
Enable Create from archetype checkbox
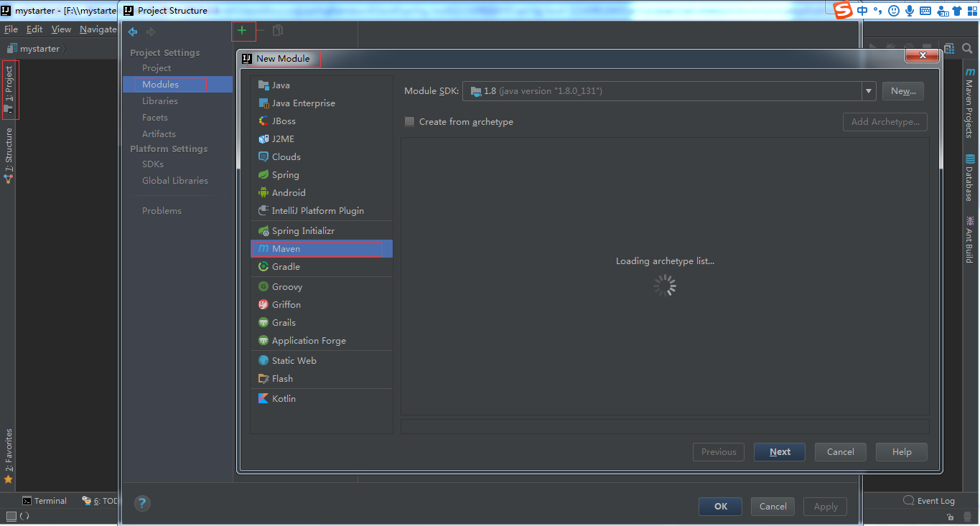[409, 122]
